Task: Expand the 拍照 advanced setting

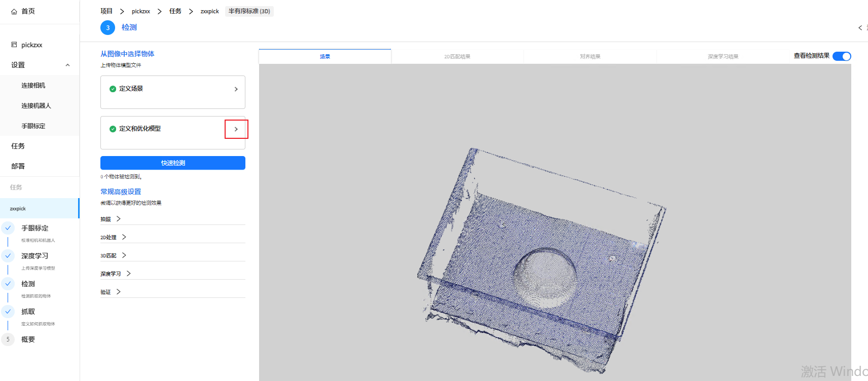Action: coord(111,219)
